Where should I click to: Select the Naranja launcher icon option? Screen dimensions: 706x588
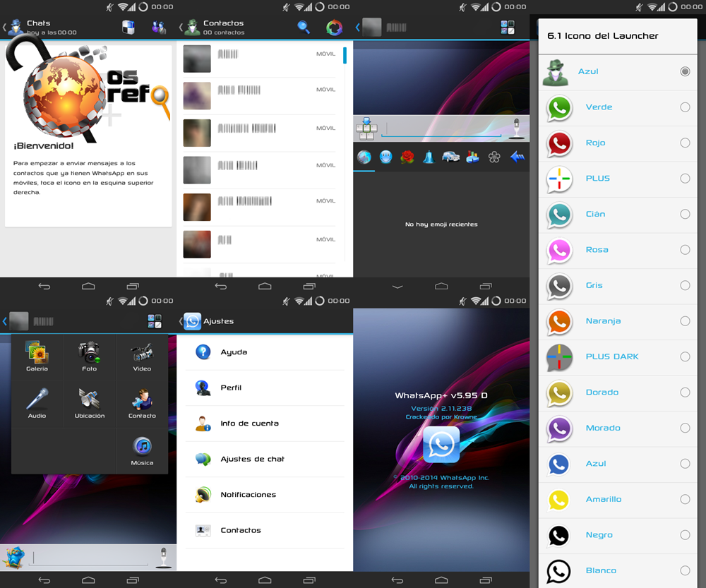tap(618, 321)
